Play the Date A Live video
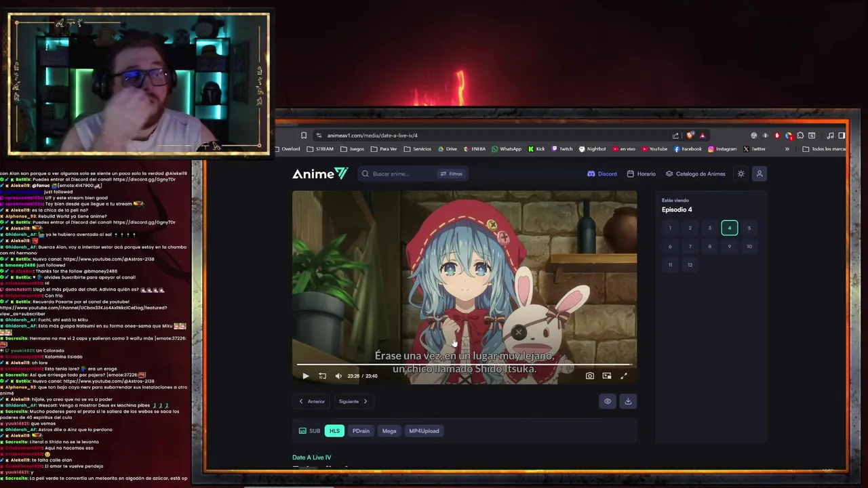Image resolution: width=868 pixels, height=488 pixels. [305, 375]
